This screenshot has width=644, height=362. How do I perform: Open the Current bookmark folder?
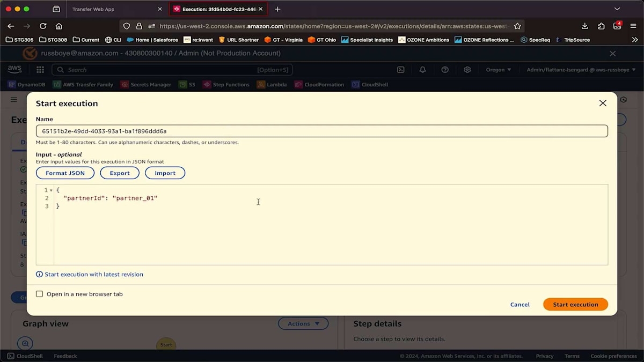(x=86, y=40)
